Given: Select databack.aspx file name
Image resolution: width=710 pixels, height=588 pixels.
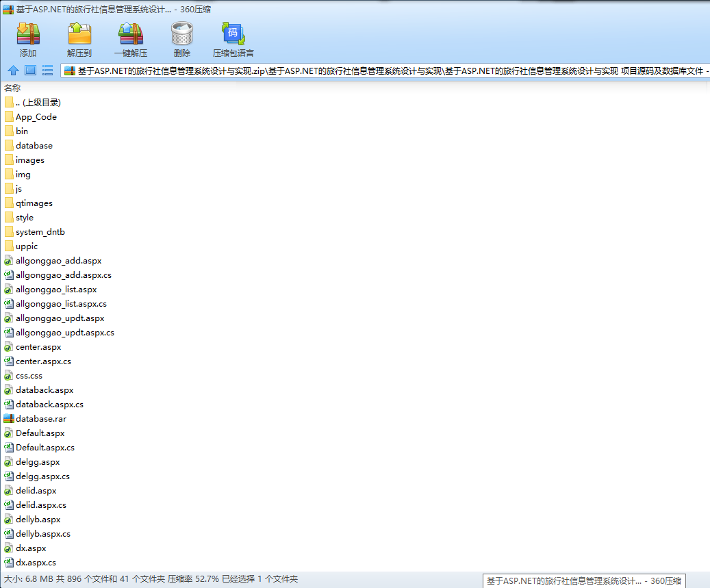Looking at the screenshot, I should coord(45,390).
